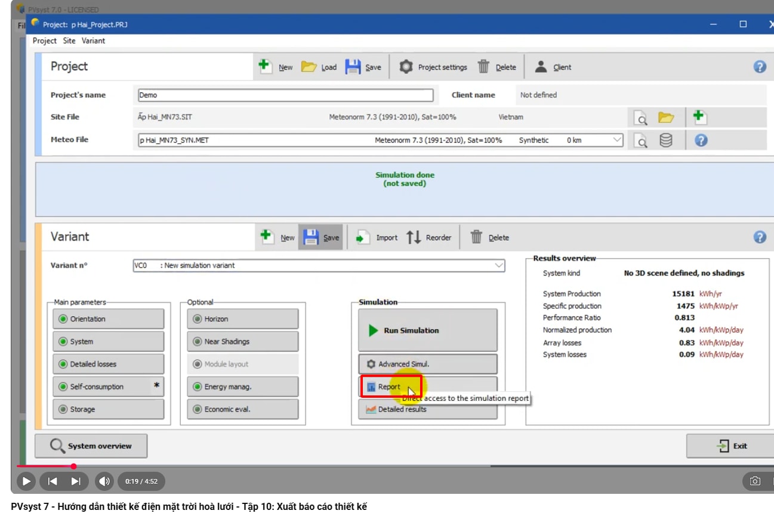This screenshot has width=774, height=532.
Task: Open Economic eval. settings
Action: click(243, 410)
